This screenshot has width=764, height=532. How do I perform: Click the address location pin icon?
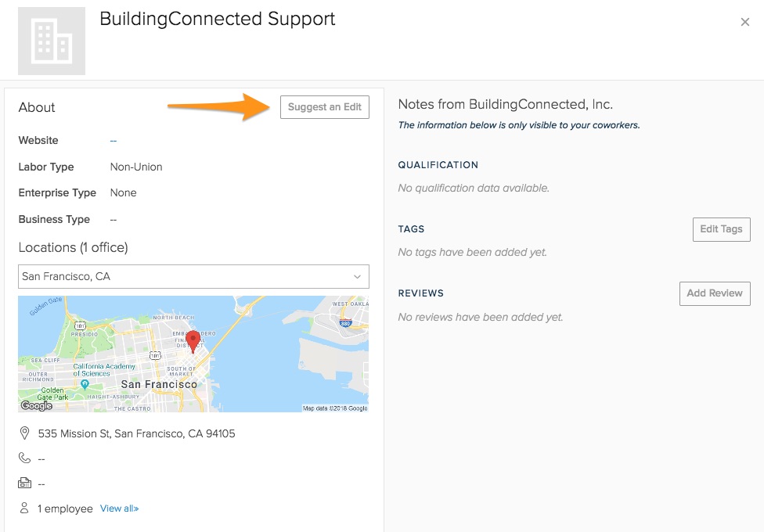(24, 433)
